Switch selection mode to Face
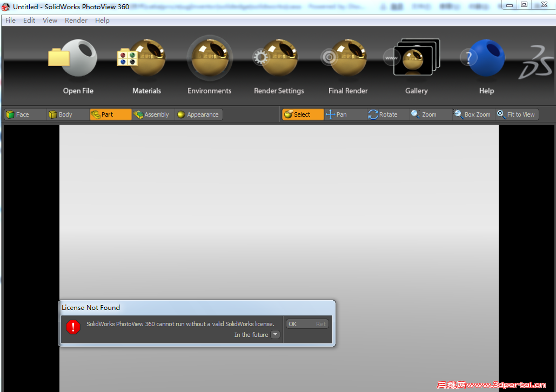Image resolution: width=556 pixels, height=392 pixels. [25, 114]
